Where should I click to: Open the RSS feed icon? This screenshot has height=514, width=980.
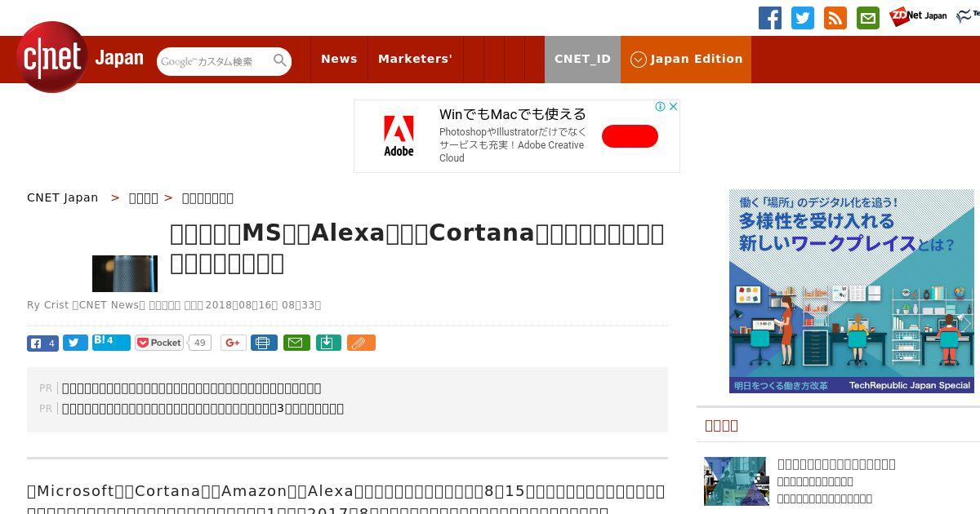click(835, 18)
